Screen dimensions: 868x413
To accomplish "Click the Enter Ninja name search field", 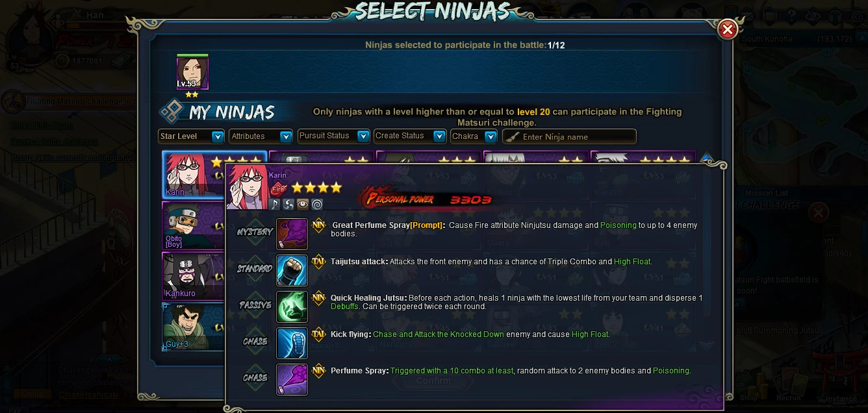I will click(569, 136).
